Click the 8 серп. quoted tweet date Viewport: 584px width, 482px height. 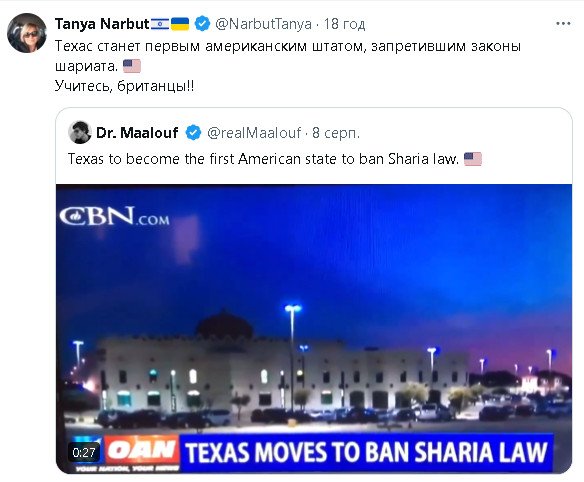point(336,133)
